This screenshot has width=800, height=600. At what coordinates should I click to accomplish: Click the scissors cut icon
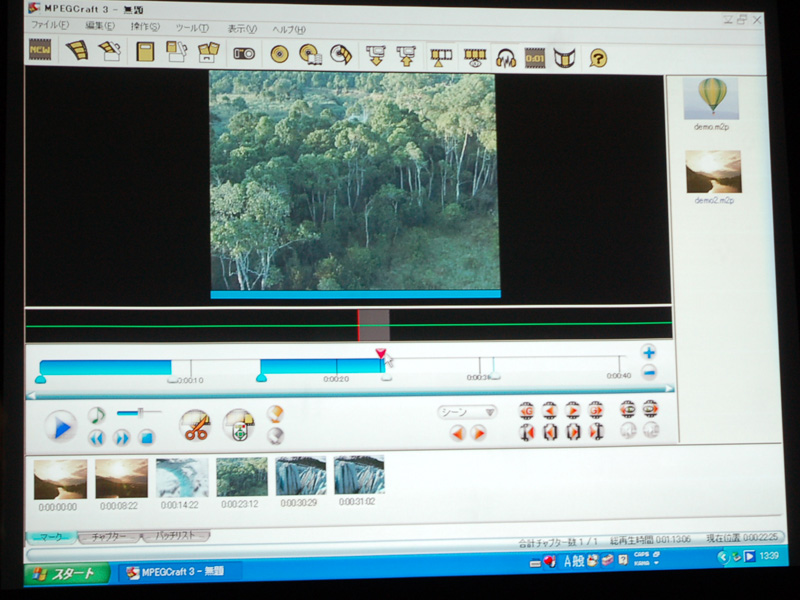click(195, 426)
